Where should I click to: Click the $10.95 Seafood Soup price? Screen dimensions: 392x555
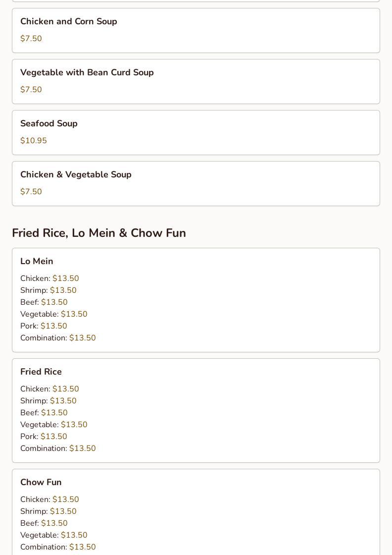click(x=34, y=141)
